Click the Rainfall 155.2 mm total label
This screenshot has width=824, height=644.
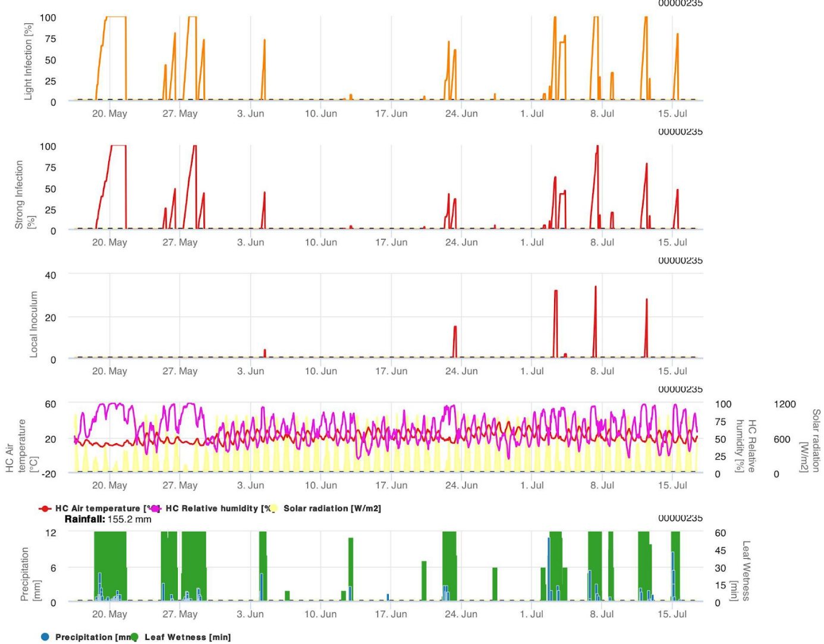(108, 519)
